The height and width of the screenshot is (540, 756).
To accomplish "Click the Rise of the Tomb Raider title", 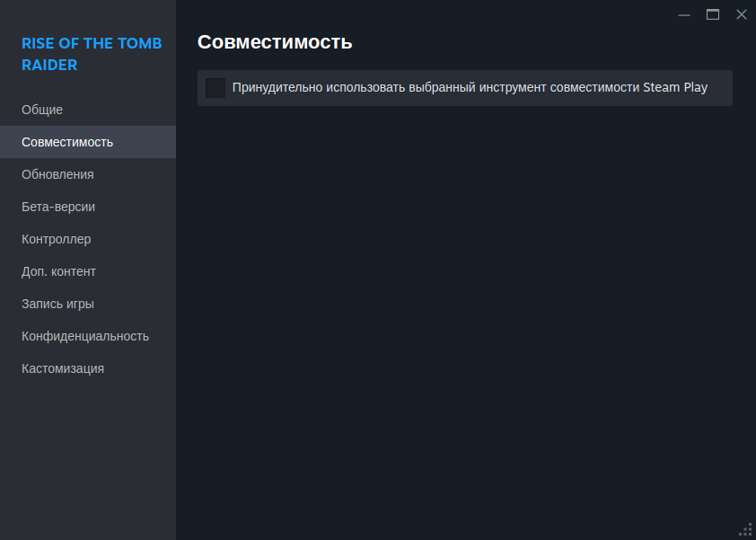I will tap(92, 54).
